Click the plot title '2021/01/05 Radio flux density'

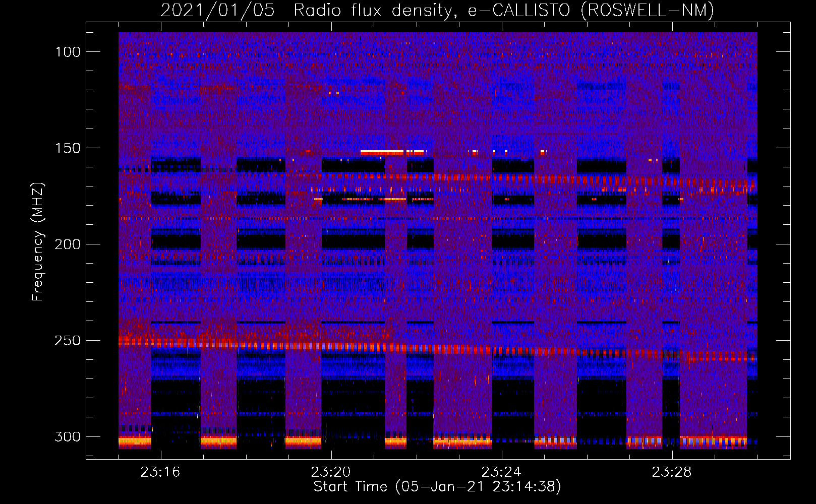306,10
